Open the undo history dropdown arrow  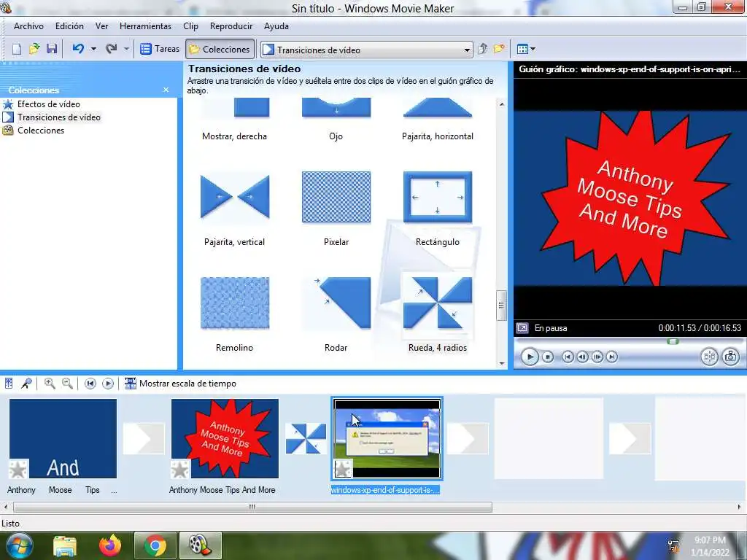click(x=94, y=49)
